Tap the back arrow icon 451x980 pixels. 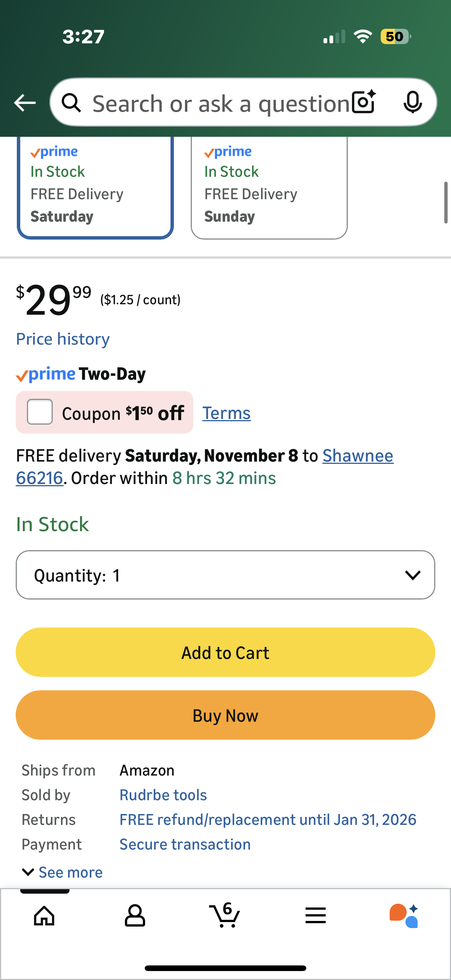click(x=25, y=103)
